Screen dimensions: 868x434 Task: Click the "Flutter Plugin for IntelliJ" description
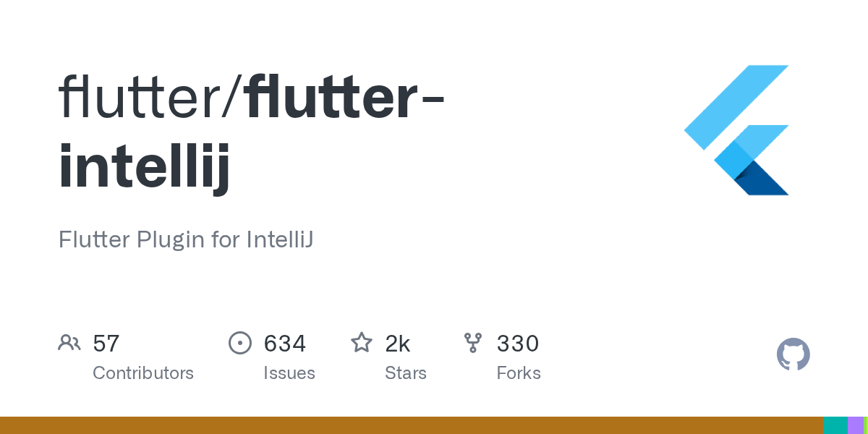[186, 239]
